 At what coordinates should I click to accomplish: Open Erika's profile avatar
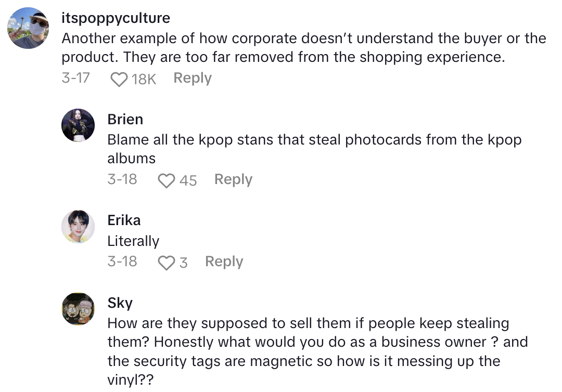pyautogui.click(x=78, y=227)
